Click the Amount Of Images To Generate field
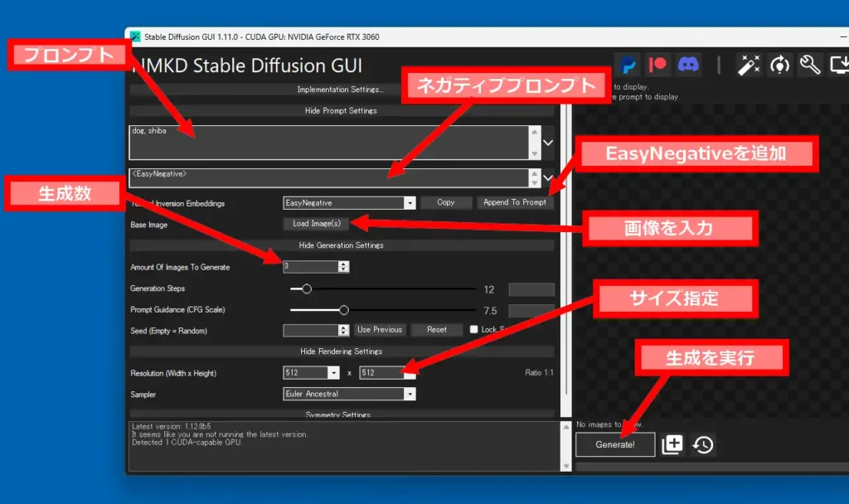 click(311, 266)
